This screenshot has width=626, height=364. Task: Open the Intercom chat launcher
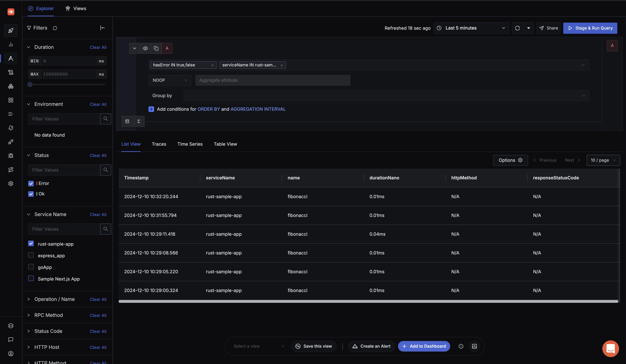point(611,349)
